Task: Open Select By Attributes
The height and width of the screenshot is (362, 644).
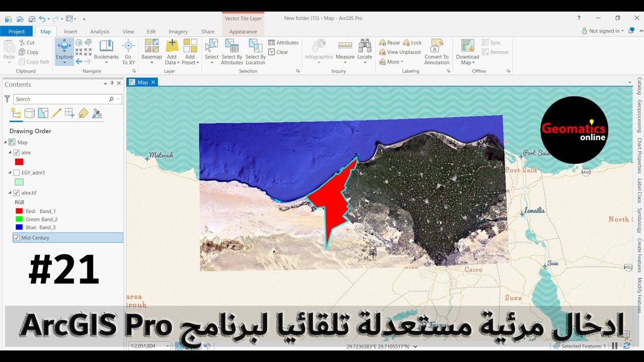Action: 232,52
